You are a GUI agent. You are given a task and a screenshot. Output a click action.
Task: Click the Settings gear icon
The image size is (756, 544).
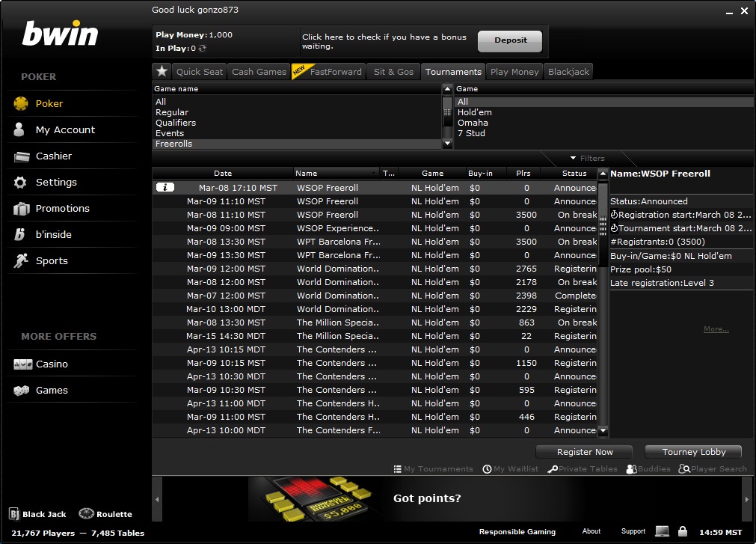[20, 183]
